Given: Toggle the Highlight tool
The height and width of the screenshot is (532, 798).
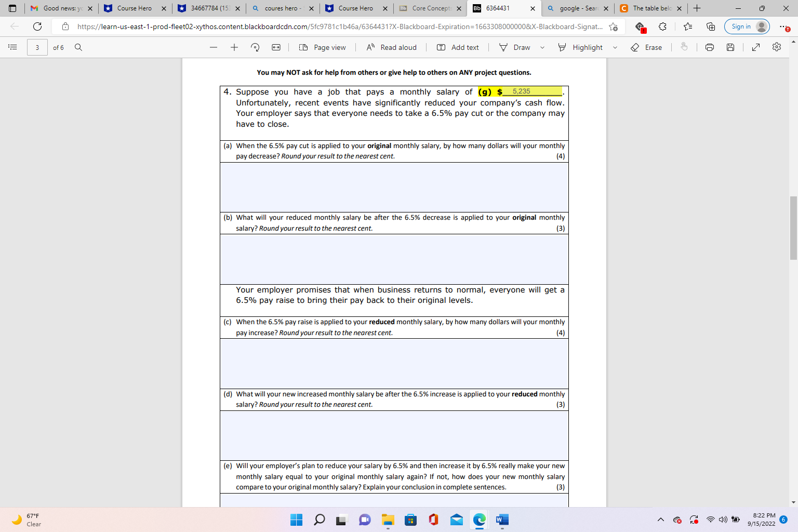Looking at the screenshot, I should coord(580,47).
